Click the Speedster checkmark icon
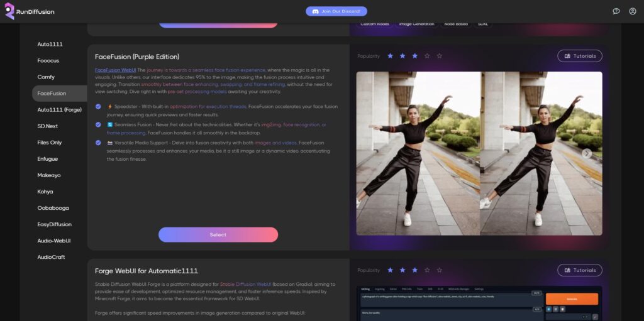This screenshot has width=644, height=321. [x=98, y=107]
